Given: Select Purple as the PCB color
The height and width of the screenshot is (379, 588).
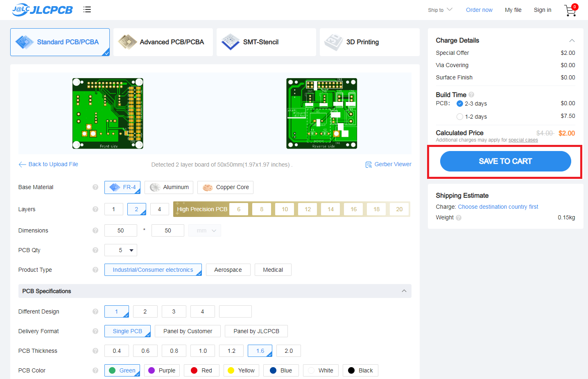Looking at the screenshot, I should pos(162,370).
